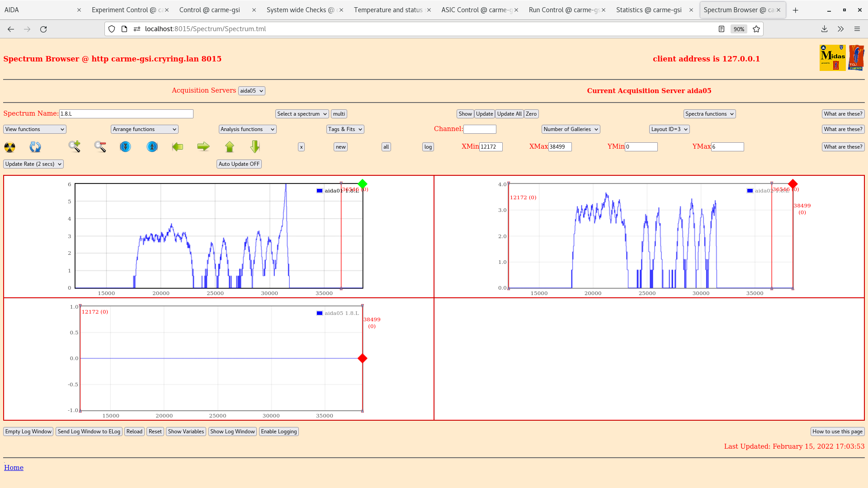The image size is (868, 488).
Task: Show more toolbar tools via chevrons
Action: click(x=840, y=29)
